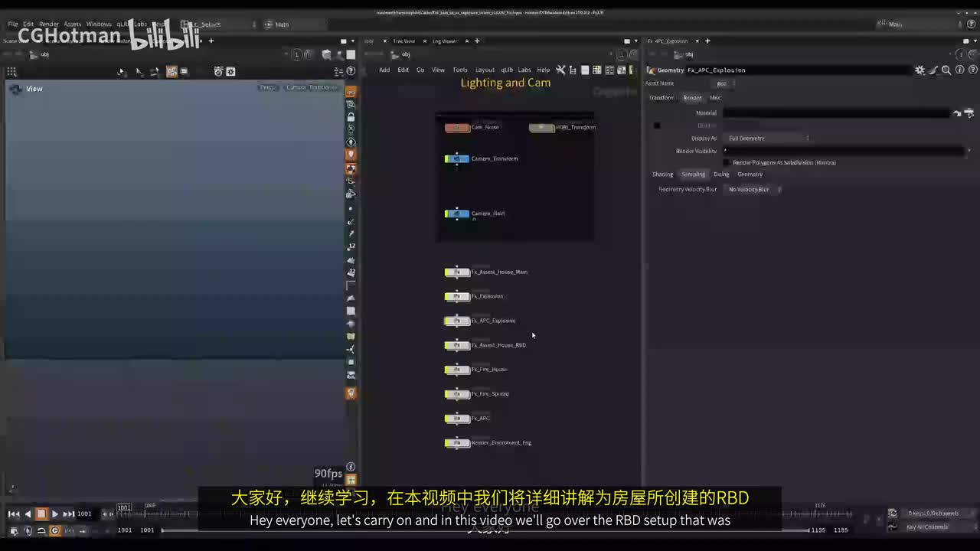
Task: Select the Fx_APC node
Action: 457,419
